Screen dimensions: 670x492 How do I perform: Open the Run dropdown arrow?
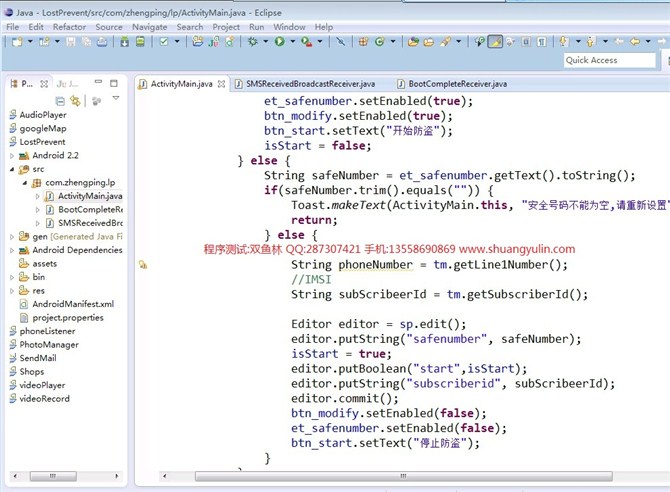[293, 41]
